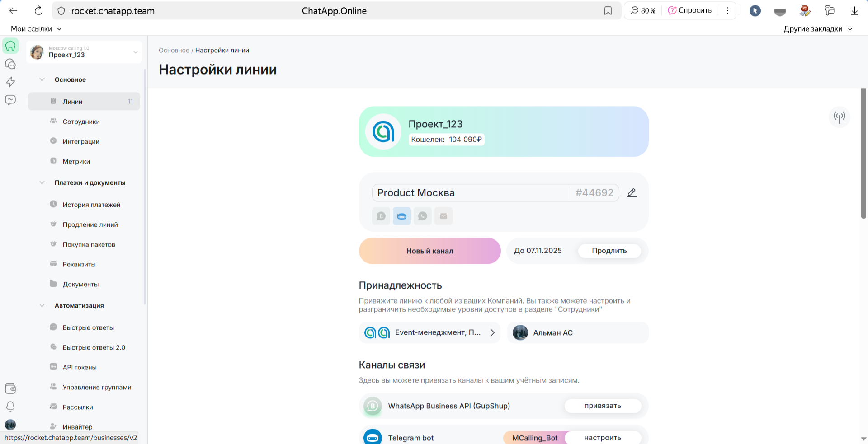Open Сотрудники in sidebar menu

[x=81, y=122]
